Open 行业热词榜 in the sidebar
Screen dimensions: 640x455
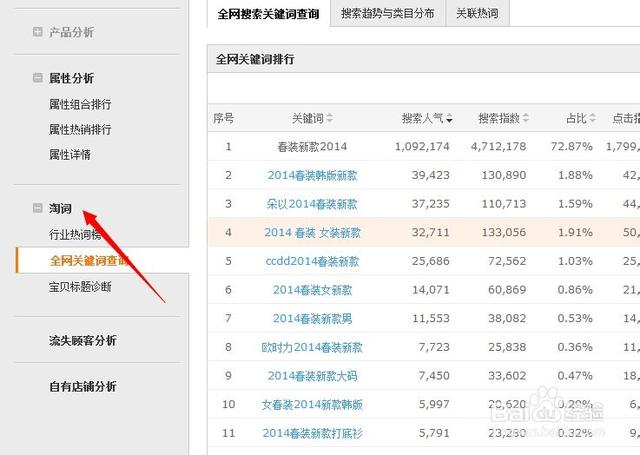pyautogui.click(x=75, y=235)
